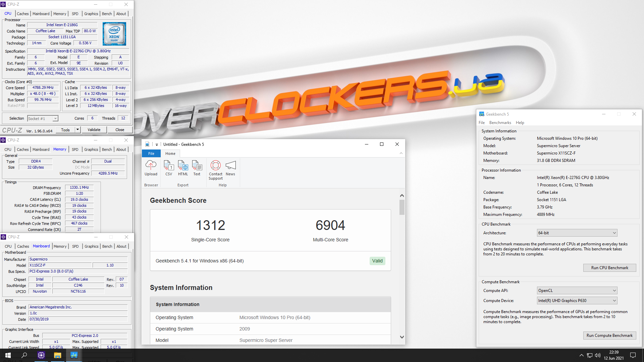The width and height of the screenshot is (644, 362).
Task: Open the volume tray icon
Action: [x=598, y=355]
